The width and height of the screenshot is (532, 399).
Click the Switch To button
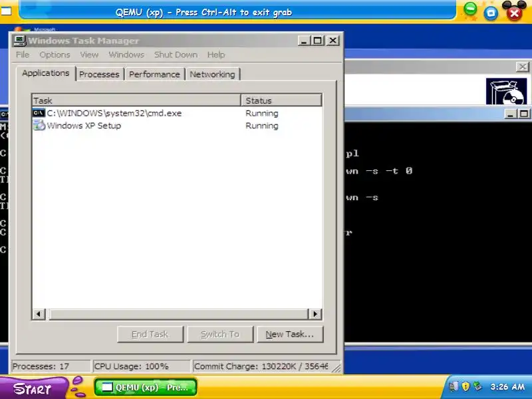tap(220, 334)
